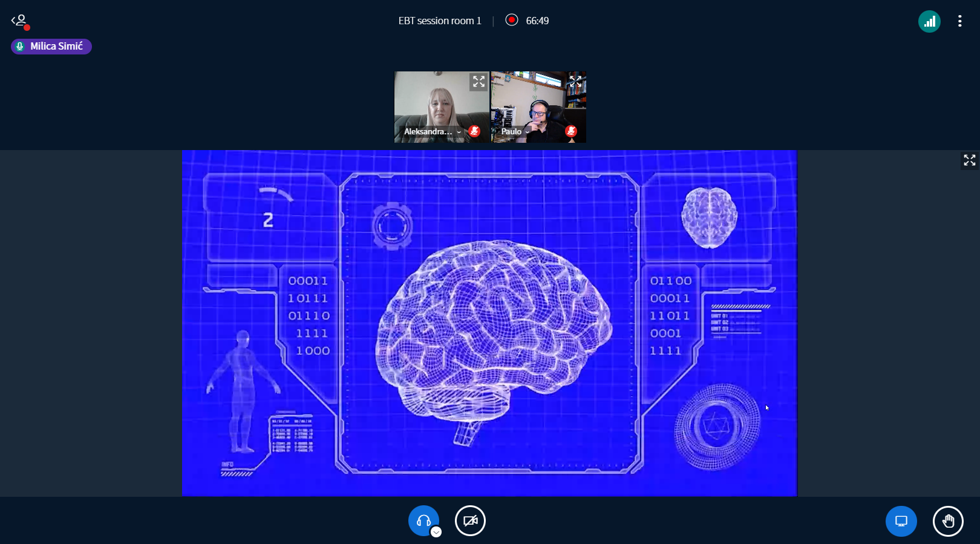The width and height of the screenshot is (980, 544).
Task: Open the three-dot options menu
Action: pos(959,22)
